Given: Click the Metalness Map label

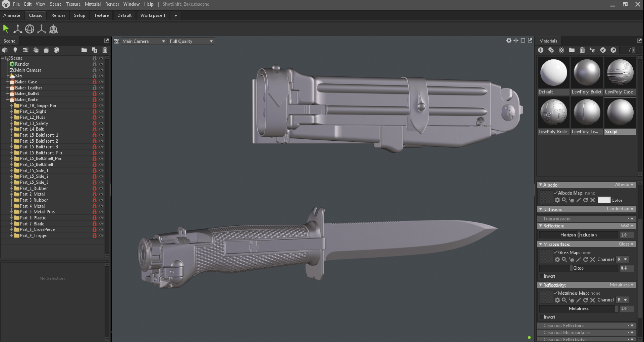Looking at the screenshot, I should 574,293.
